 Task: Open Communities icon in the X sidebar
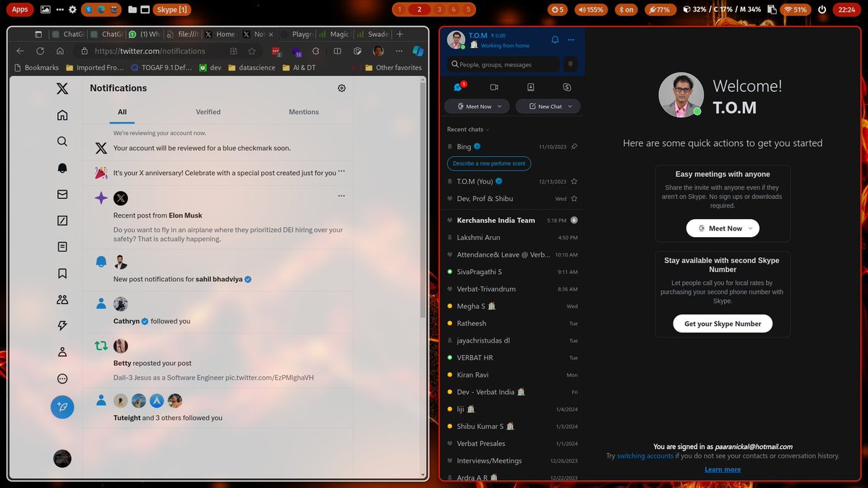click(x=62, y=299)
